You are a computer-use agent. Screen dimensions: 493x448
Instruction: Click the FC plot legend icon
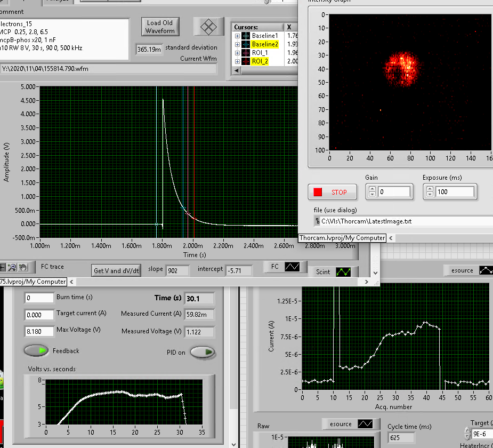coord(292,267)
